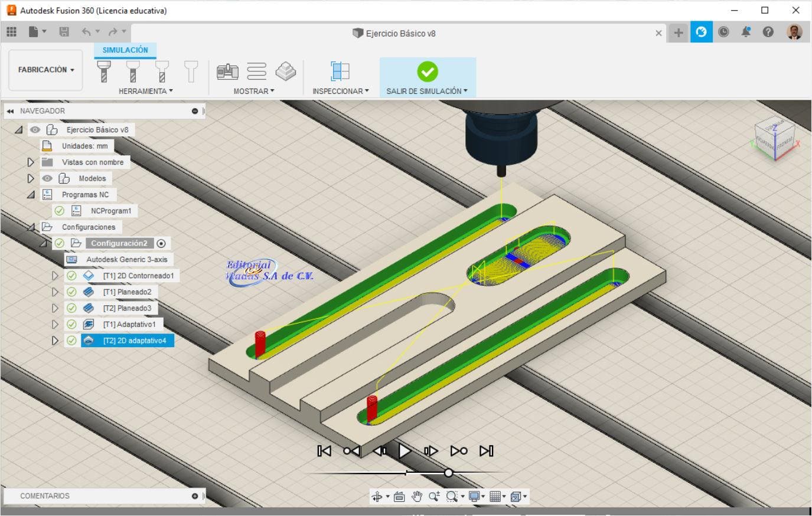Click the green check beside Configuración2

click(x=59, y=243)
